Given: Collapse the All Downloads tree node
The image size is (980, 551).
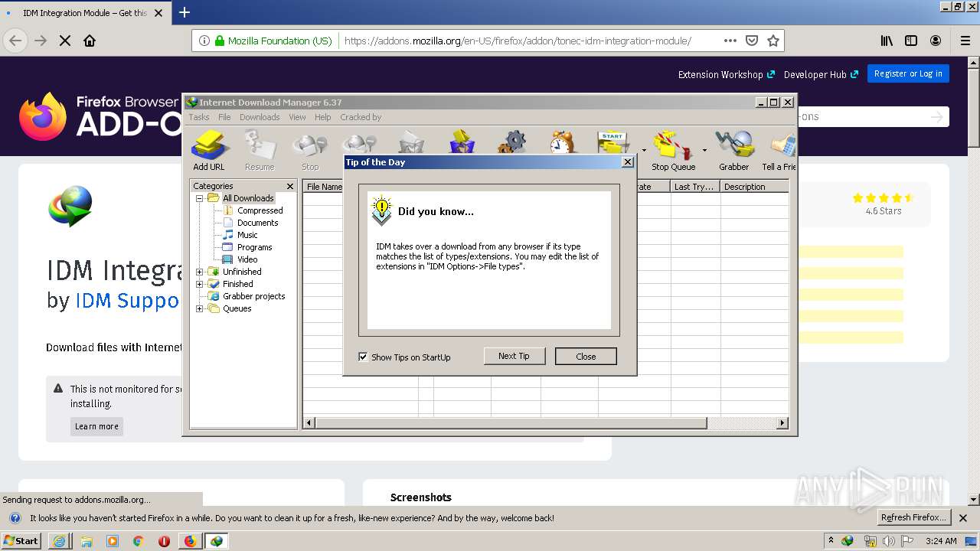Looking at the screenshot, I should 200,198.
